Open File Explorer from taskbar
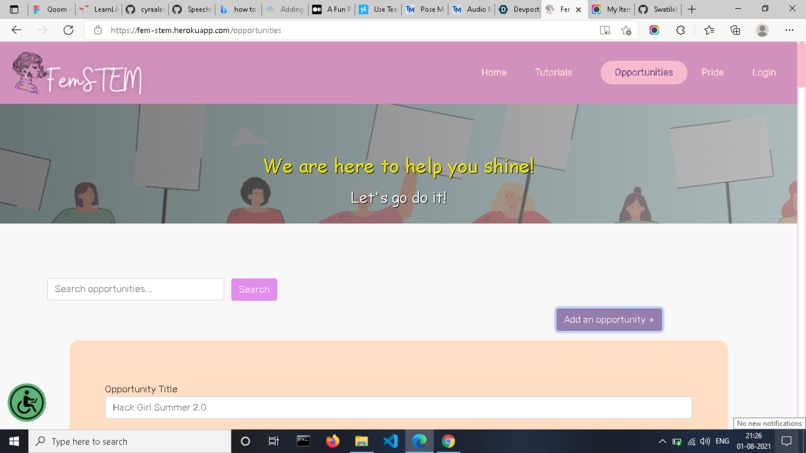This screenshot has height=453, width=806. (361, 441)
